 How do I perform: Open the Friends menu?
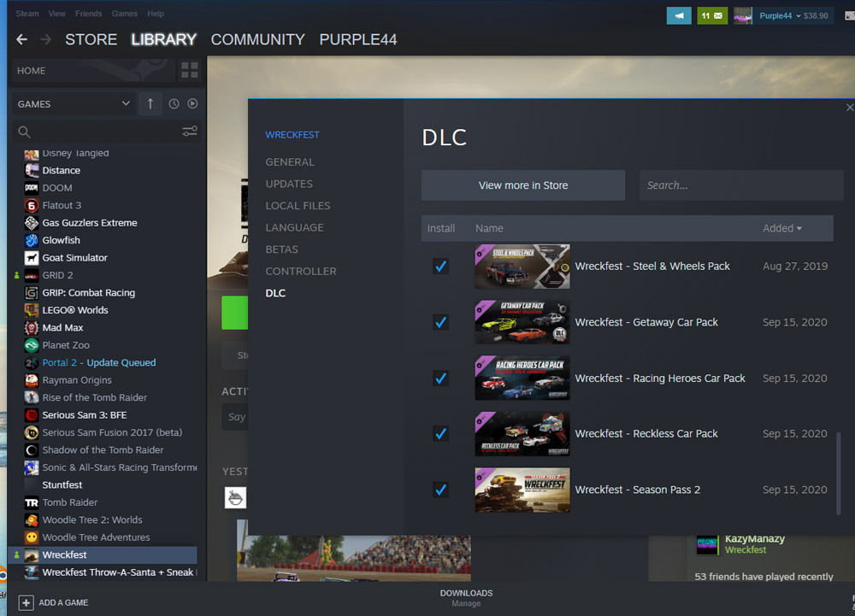coord(88,14)
